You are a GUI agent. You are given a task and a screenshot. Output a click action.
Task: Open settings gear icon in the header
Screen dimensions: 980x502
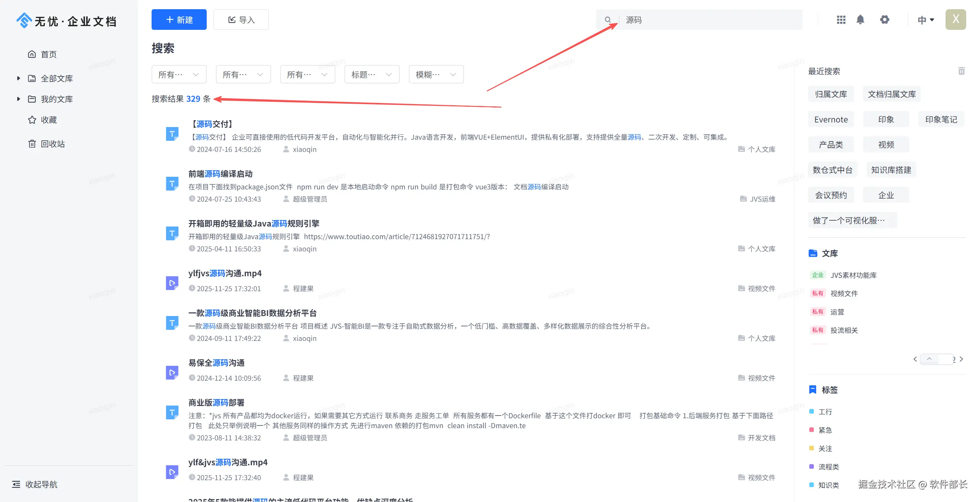tap(884, 20)
